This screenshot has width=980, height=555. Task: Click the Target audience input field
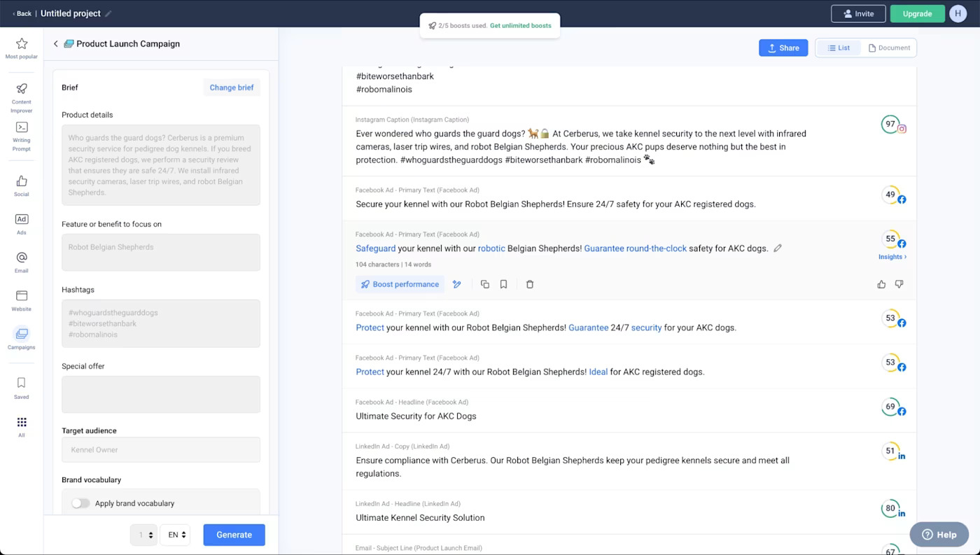click(160, 450)
